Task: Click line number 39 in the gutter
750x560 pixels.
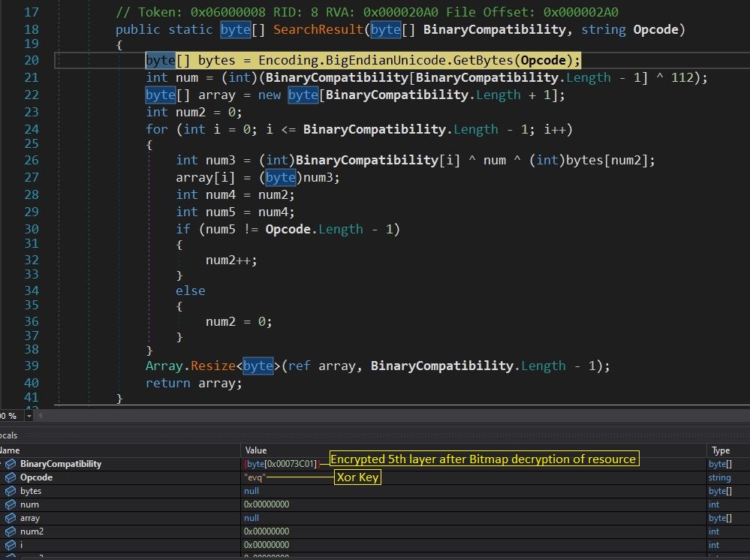Action: click(32, 366)
